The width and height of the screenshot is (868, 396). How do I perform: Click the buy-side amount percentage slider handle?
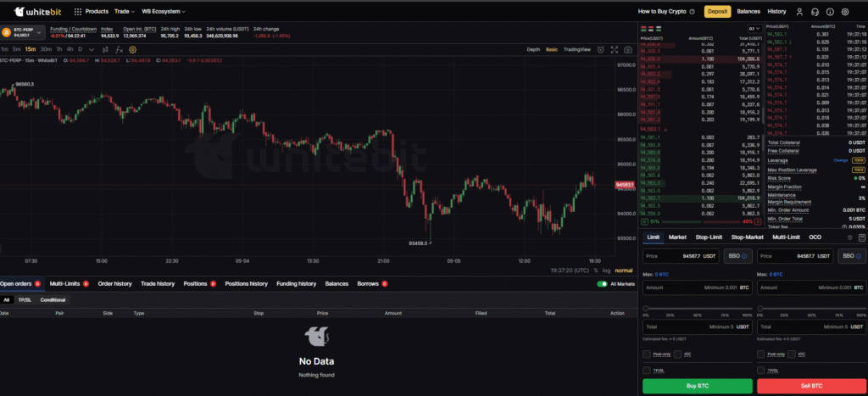(x=645, y=308)
